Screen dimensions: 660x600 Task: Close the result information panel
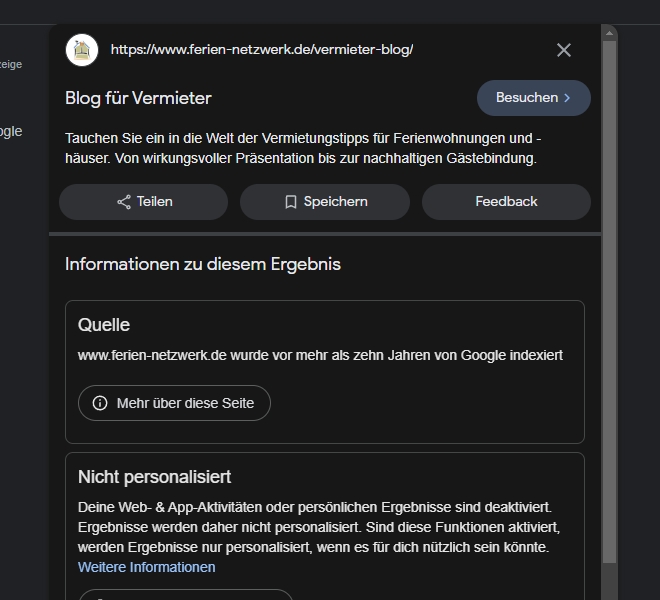click(x=564, y=50)
